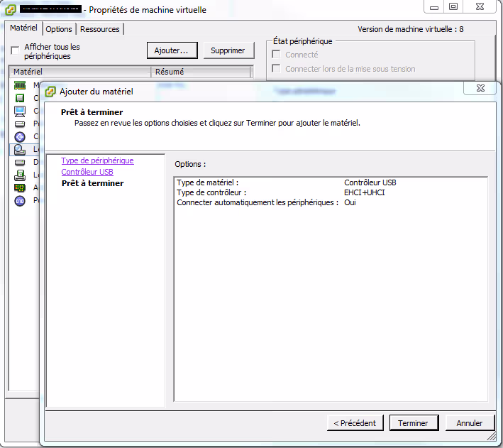Select the blue SCSI controller arrow icon
Viewport: 503px width, 448px height.
click(x=20, y=136)
